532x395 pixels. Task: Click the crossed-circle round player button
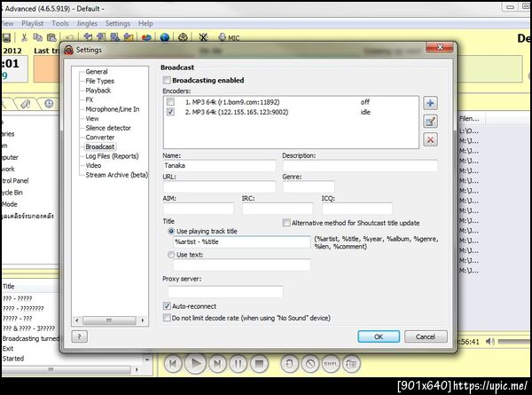pyautogui.click(x=310, y=364)
